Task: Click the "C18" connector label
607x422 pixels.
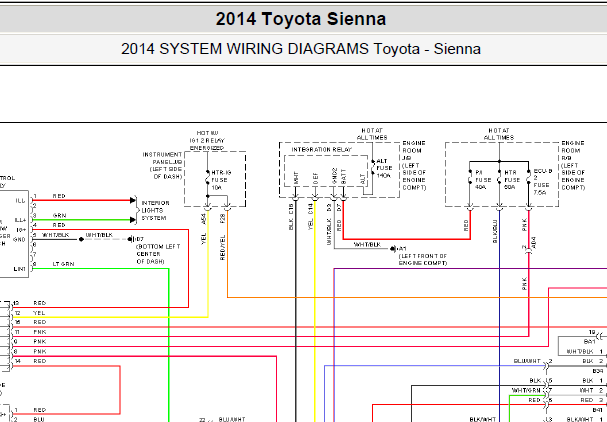Action: point(291,209)
